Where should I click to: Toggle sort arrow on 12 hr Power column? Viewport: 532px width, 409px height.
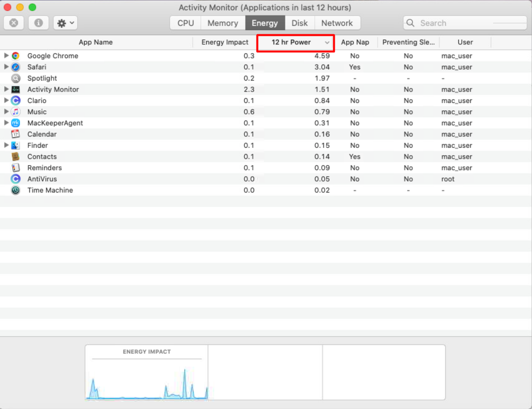327,42
